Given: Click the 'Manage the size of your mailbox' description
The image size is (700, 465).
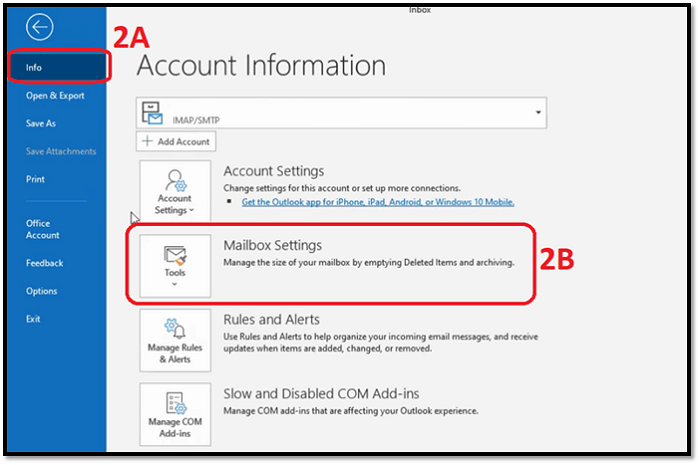Looking at the screenshot, I should (x=369, y=262).
